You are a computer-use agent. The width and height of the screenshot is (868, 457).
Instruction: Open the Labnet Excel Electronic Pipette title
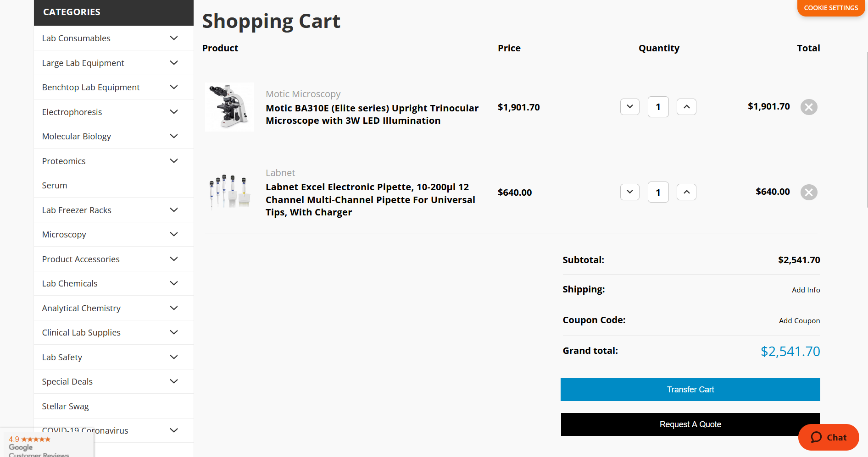point(370,199)
